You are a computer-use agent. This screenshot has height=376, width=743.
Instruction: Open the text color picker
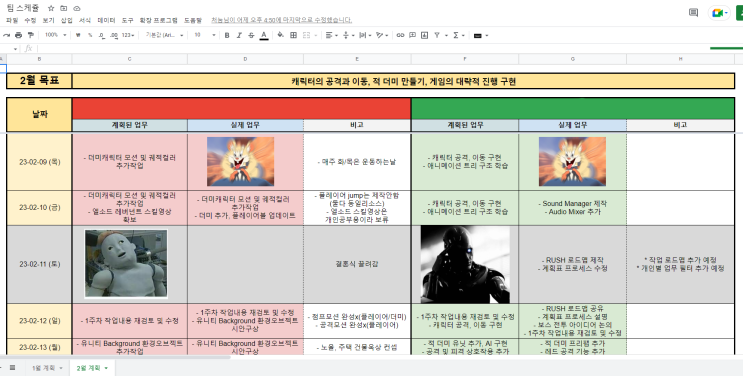(x=264, y=35)
